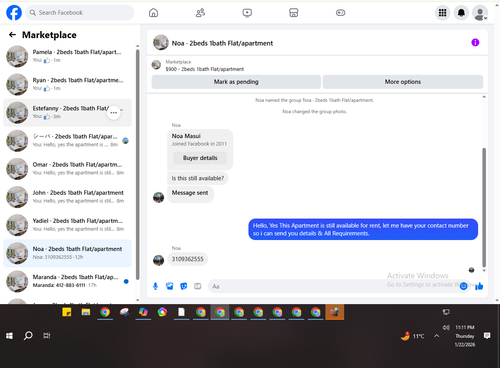Open the Watch video icon
Viewport: 500px width, 368px height.
(x=247, y=13)
